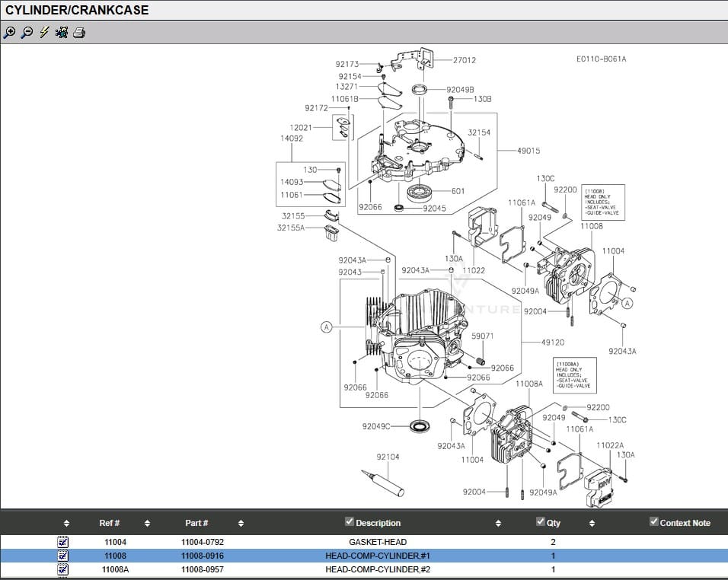Click the lightning bolt toolbar icon
This screenshot has height=580, width=728.
pyautogui.click(x=44, y=33)
